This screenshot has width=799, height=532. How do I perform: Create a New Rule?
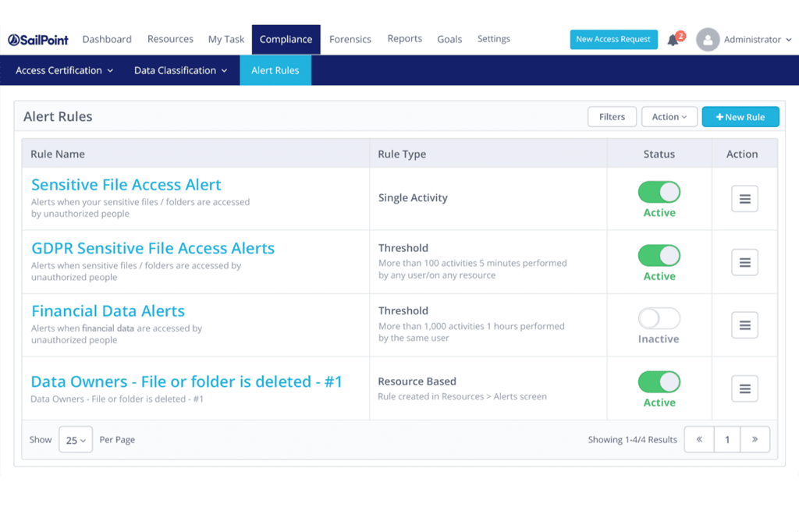tap(740, 117)
